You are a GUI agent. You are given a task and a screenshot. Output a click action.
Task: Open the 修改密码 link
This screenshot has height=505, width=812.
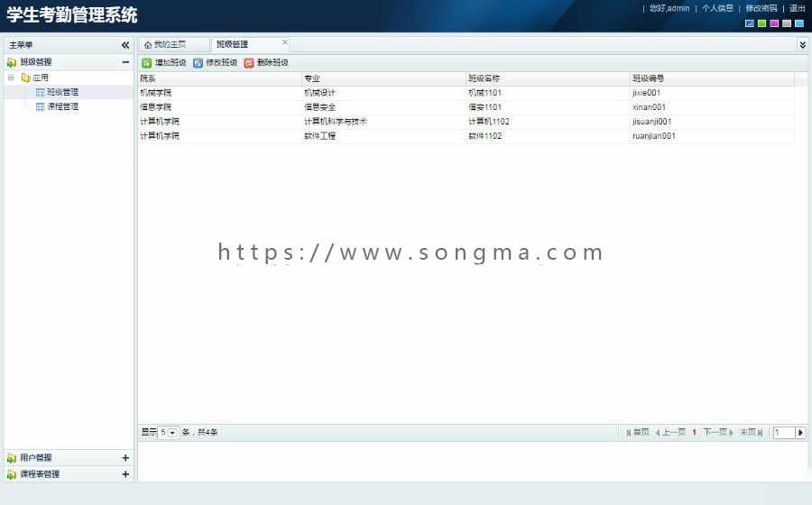(761, 8)
